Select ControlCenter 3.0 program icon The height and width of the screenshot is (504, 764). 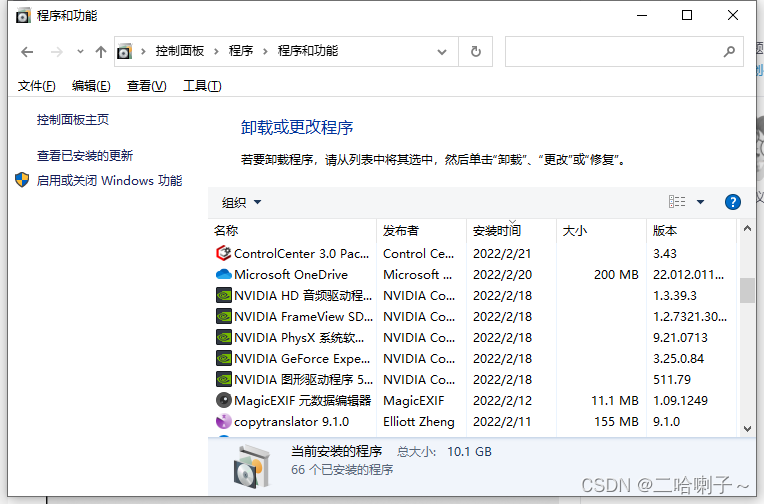(x=224, y=253)
